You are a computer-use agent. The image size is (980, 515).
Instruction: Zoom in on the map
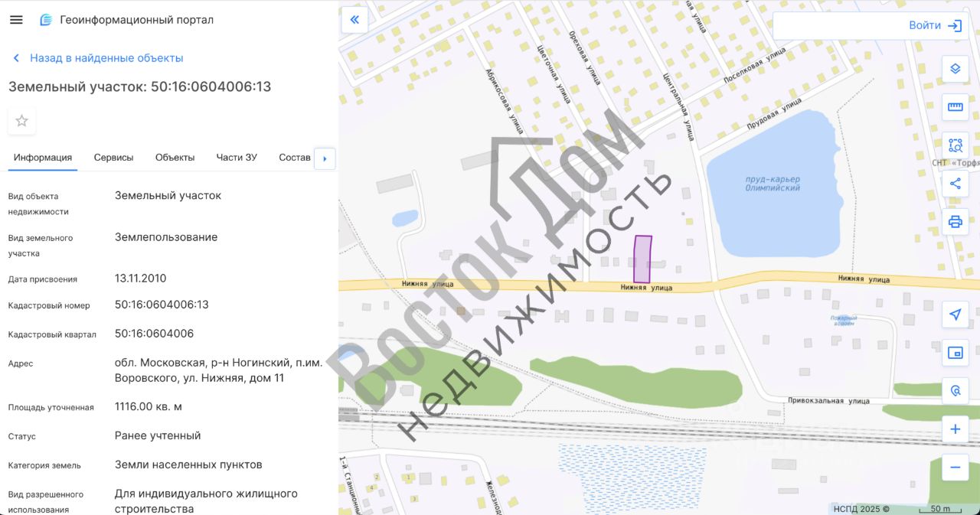(x=955, y=429)
